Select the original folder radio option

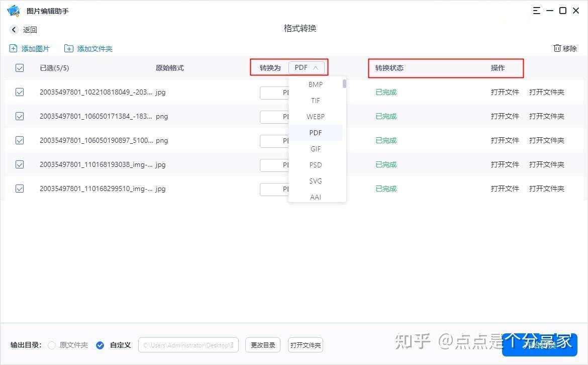tap(52, 345)
